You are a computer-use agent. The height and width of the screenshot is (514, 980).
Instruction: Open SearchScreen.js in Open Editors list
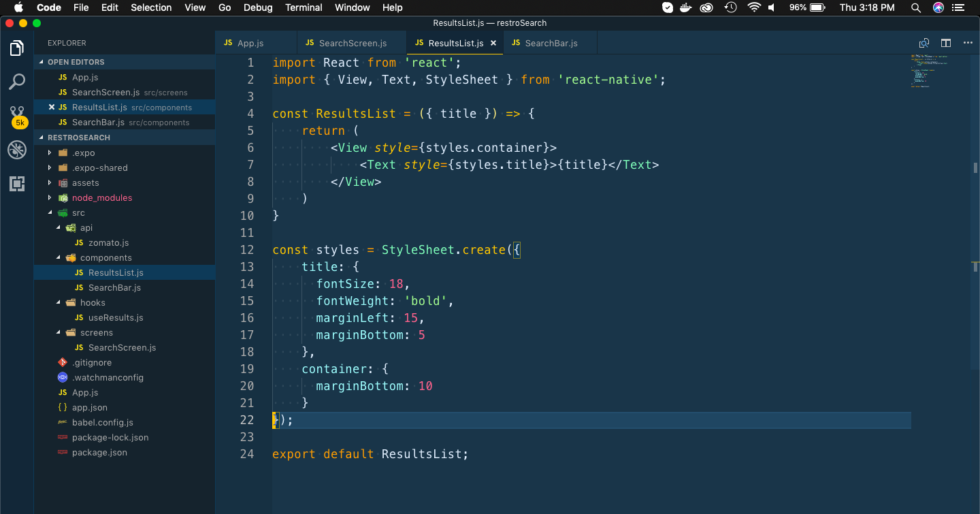coord(125,92)
